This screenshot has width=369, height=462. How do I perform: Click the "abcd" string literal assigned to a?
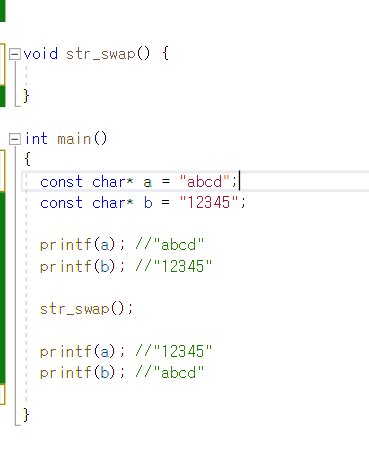tap(205, 182)
